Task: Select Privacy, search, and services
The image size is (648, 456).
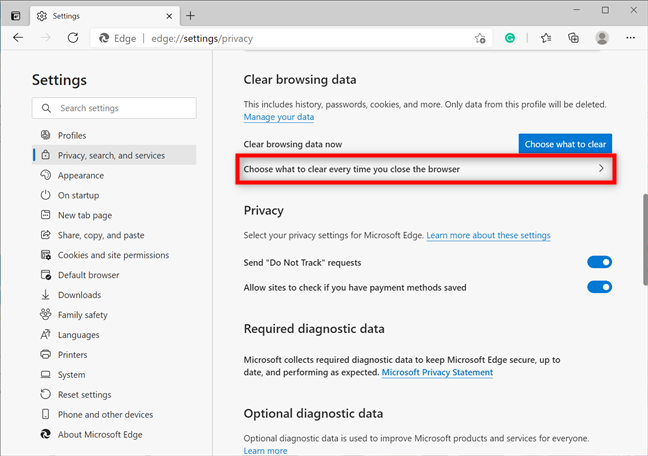Action: tap(114, 155)
